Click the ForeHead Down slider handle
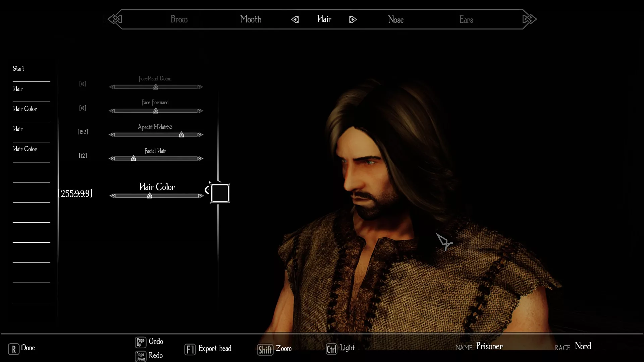 pos(156,87)
